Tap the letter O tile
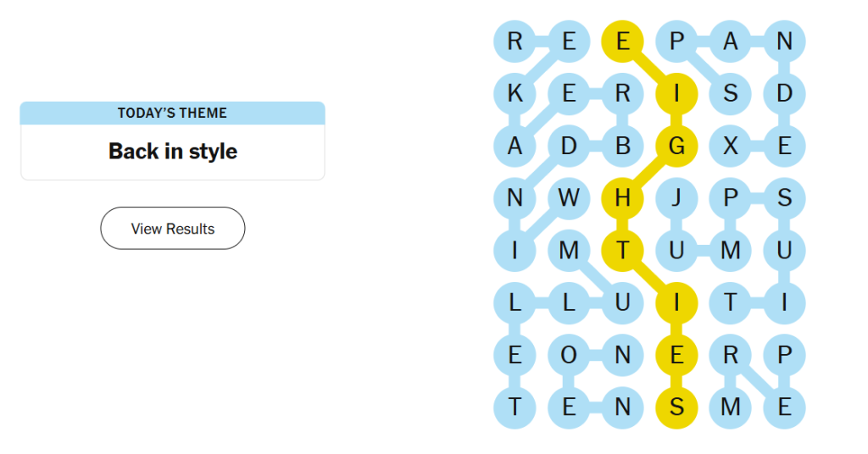Image resolution: width=868 pixels, height=454 pixels. click(x=569, y=355)
